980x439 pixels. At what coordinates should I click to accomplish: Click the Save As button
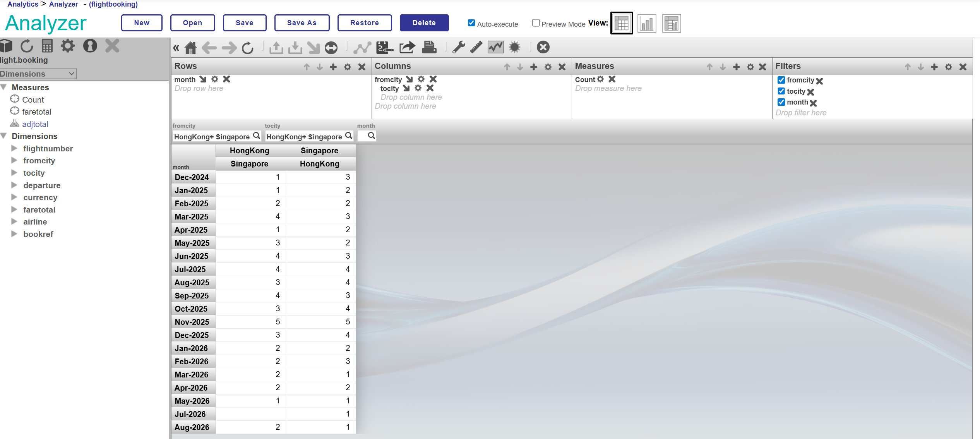[x=302, y=23]
